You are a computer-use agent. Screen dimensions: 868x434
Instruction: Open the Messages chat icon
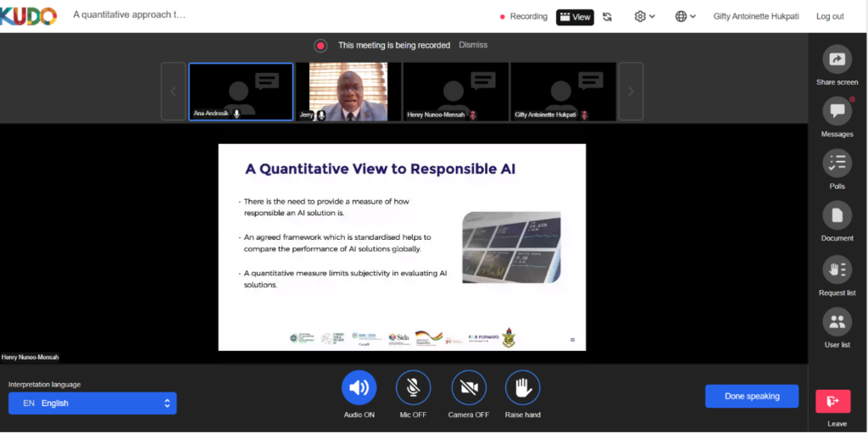[x=837, y=111]
